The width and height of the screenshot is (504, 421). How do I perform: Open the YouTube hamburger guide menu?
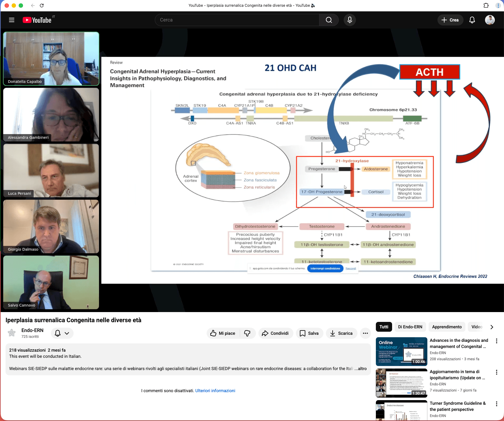(12, 20)
